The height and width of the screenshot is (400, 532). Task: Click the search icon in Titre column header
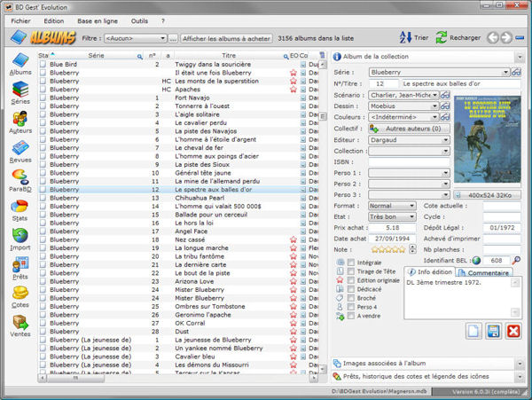pos(286,56)
